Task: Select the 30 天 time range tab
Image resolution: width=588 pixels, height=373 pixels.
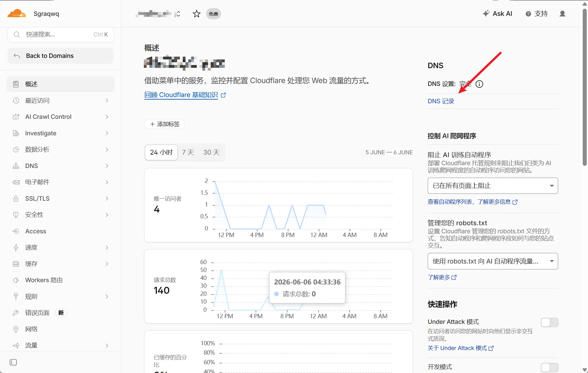Action: click(212, 152)
